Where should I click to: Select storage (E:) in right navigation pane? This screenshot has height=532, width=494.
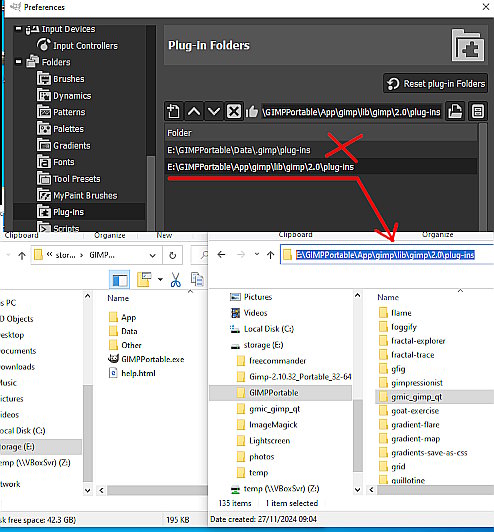257,345
